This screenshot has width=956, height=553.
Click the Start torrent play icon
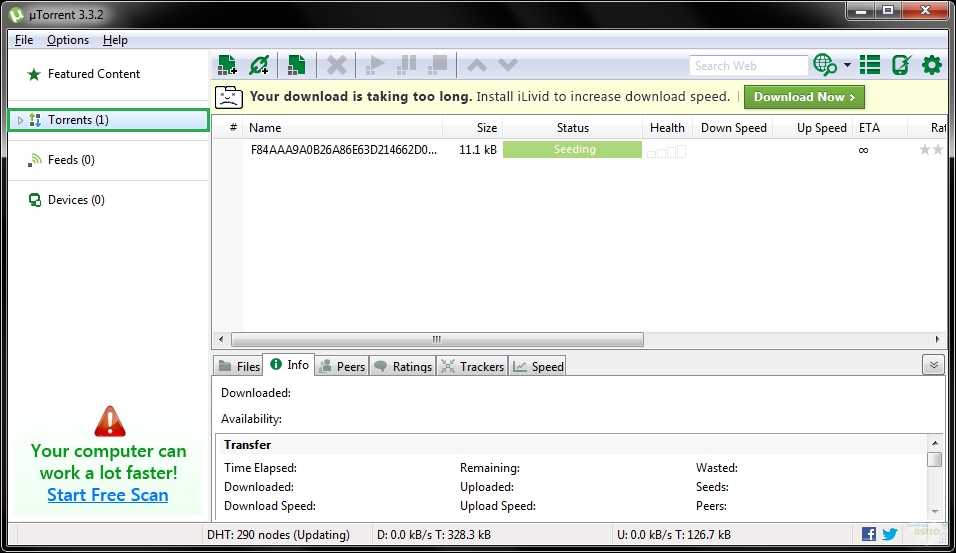tap(374, 65)
